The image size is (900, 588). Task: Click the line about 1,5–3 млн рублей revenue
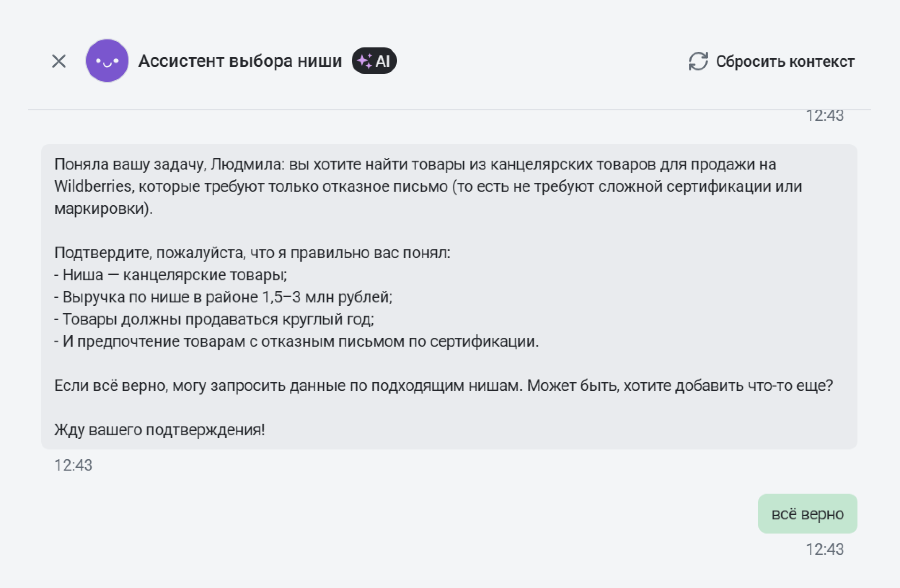click(223, 297)
